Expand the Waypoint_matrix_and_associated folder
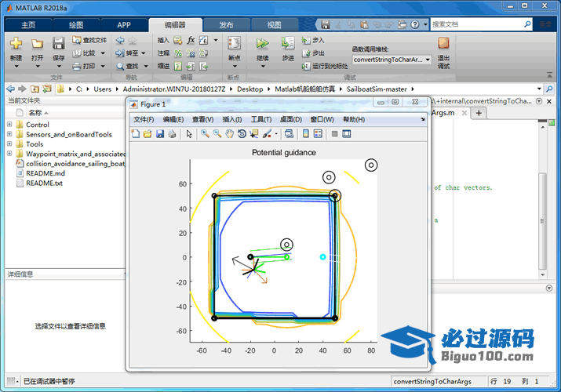 click(x=9, y=154)
